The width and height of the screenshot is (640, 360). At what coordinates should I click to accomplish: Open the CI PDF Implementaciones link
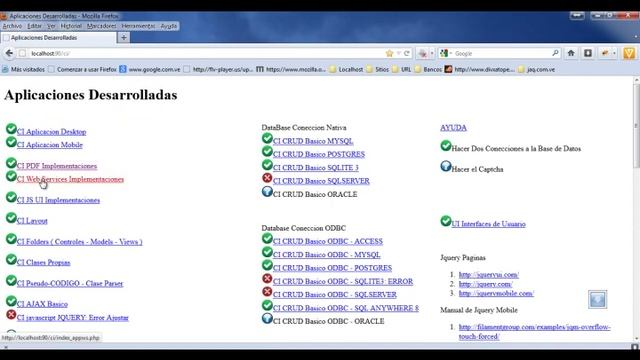(57, 166)
